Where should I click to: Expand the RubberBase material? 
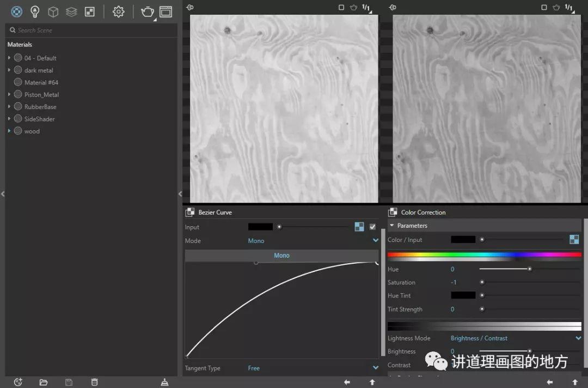pyautogui.click(x=9, y=107)
